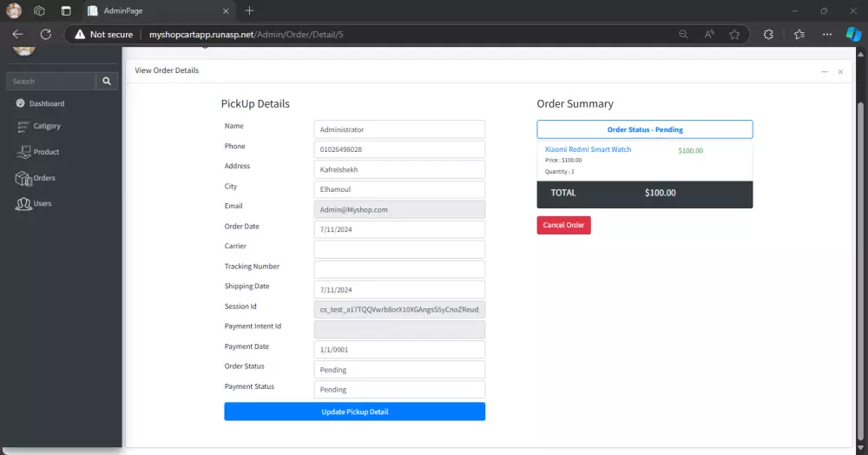Focus the Tracking Number field
The height and width of the screenshot is (455, 868).
(x=399, y=269)
